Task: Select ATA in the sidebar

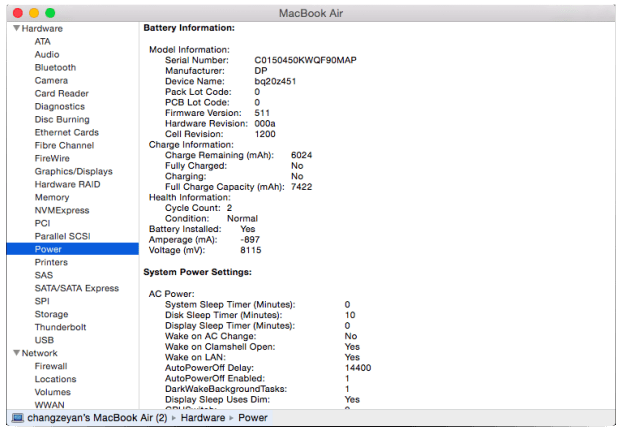Action: pyautogui.click(x=42, y=41)
